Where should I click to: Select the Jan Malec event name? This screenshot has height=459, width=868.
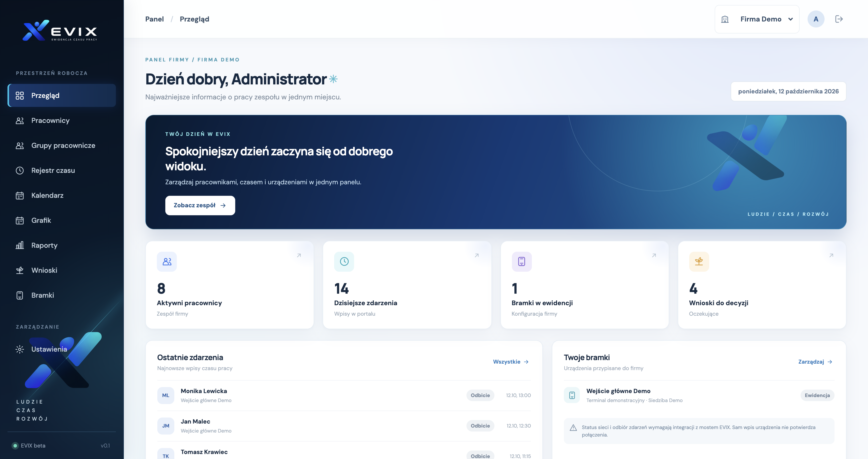point(196,421)
